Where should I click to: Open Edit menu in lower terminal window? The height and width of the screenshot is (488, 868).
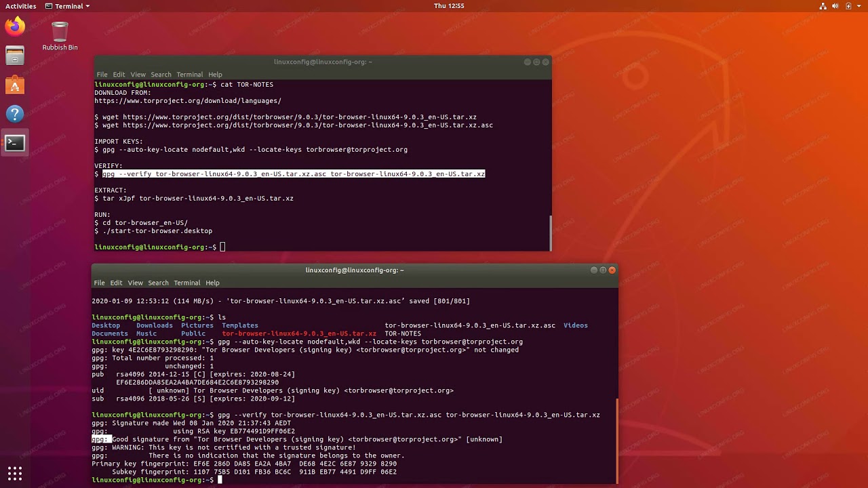116,283
